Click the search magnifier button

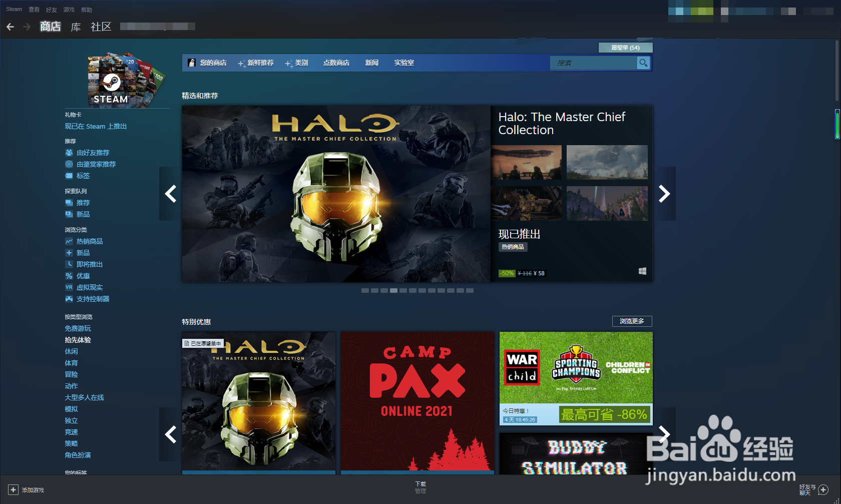[643, 63]
